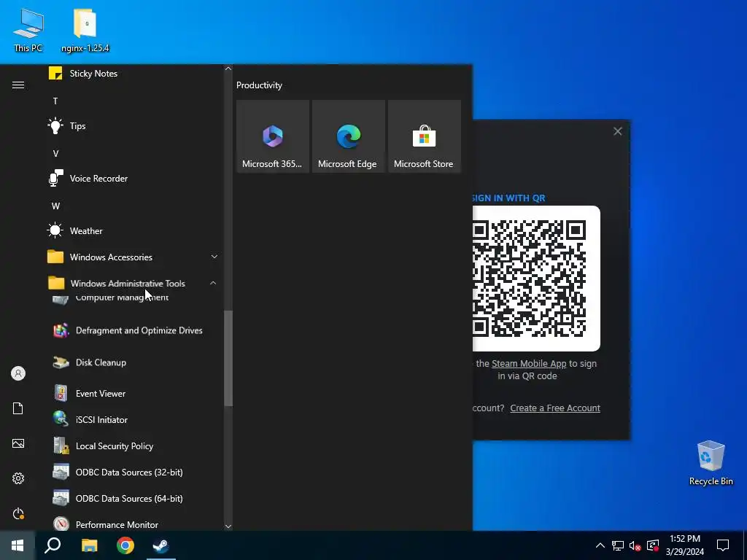Open Defragment and Optimize Drives
Image resolution: width=747 pixels, height=560 pixels.
point(133,330)
